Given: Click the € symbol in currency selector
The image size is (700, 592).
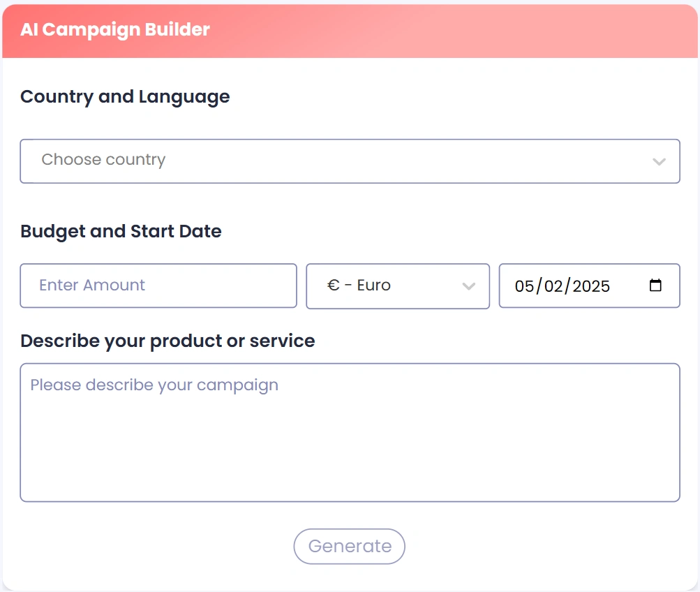Looking at the screenshot, I should coord(334,286).
